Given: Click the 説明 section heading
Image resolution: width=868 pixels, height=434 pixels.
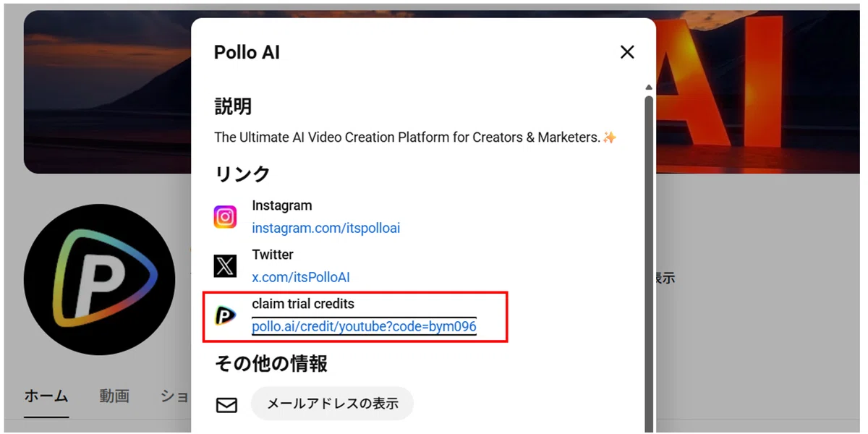Looking at the screenshot, I should [233, 107].
